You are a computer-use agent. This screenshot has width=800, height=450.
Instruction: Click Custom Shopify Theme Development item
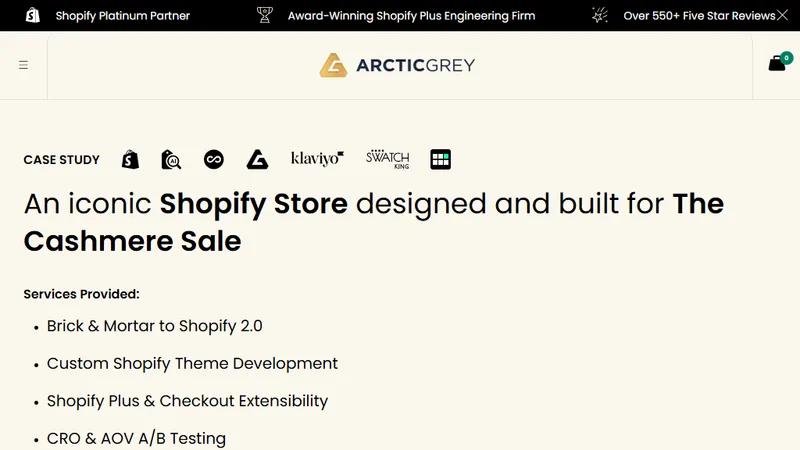tap(192, 364)
